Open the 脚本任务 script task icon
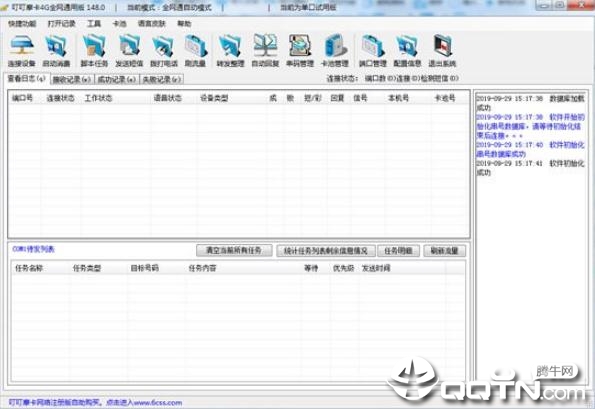The image size is (595, 409). pos(94,51)
